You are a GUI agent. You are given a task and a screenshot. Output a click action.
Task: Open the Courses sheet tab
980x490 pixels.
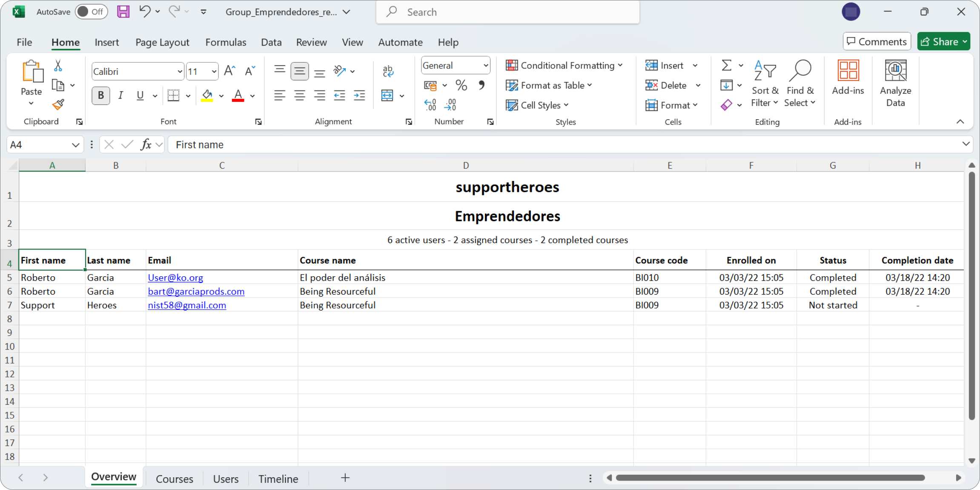(x=174, y=479)
